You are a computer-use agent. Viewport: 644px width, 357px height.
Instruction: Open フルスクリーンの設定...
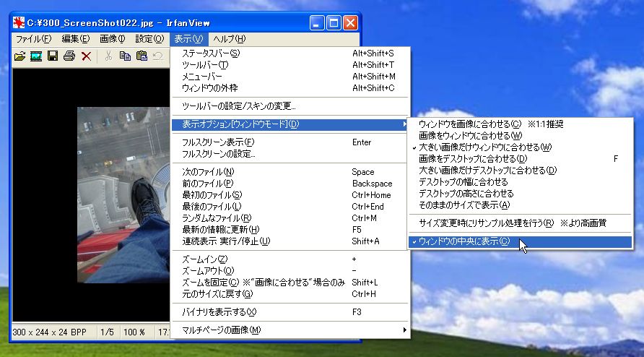coord(290,154)
